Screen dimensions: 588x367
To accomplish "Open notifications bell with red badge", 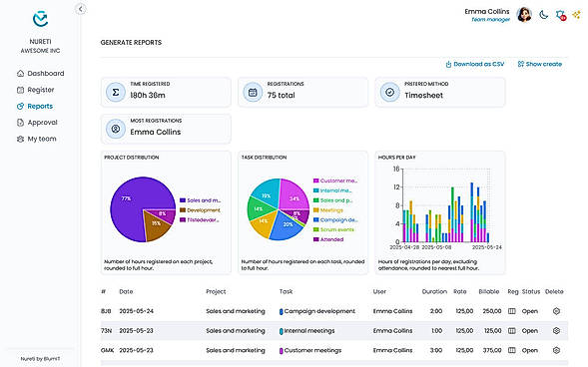I will point(561,15).
